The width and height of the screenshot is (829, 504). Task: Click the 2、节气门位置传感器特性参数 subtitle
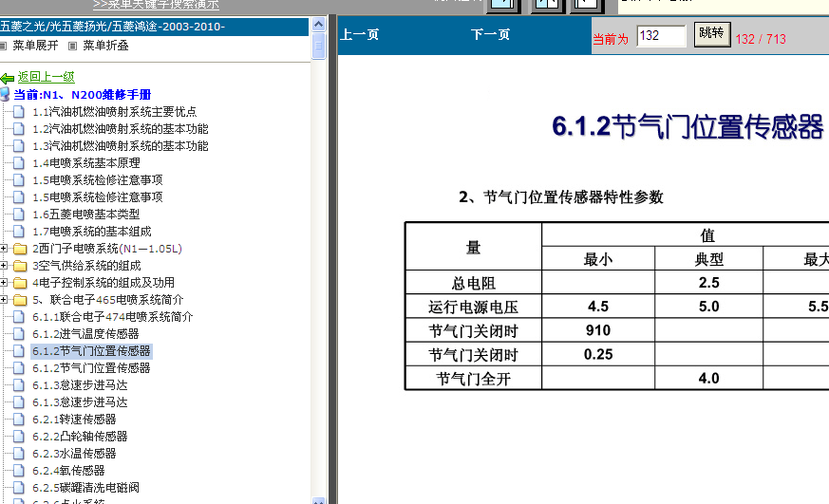click(561, 197)
